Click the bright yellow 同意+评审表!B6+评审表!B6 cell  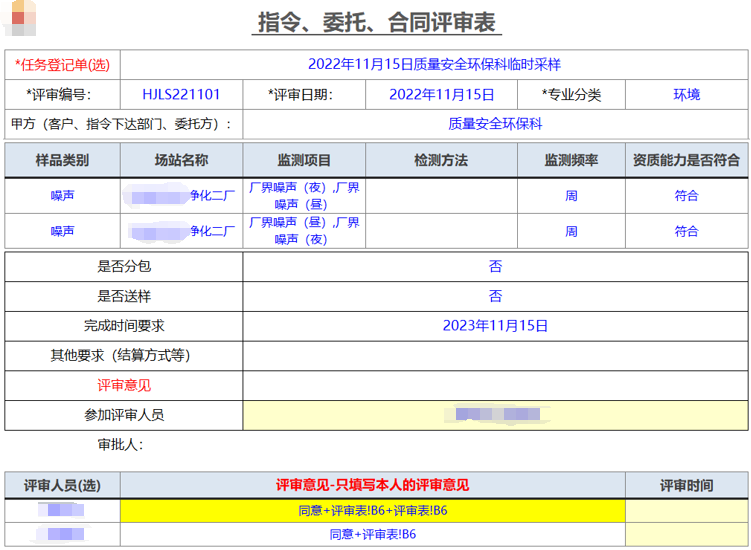[372, 511]
